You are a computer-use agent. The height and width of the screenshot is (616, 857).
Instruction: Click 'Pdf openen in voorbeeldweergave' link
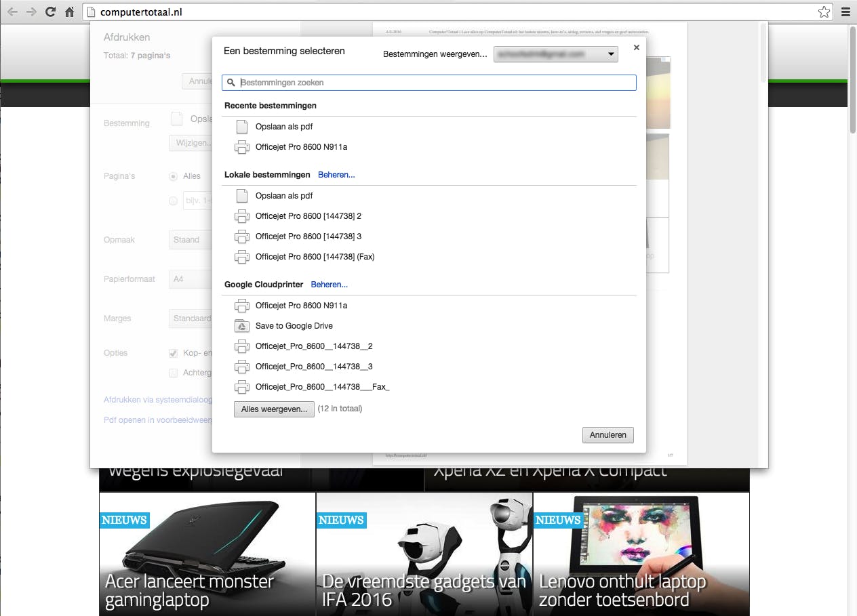click(158, 420)
